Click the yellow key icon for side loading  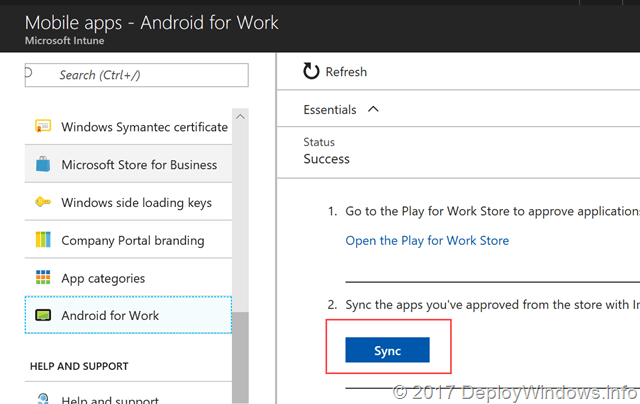43,203
